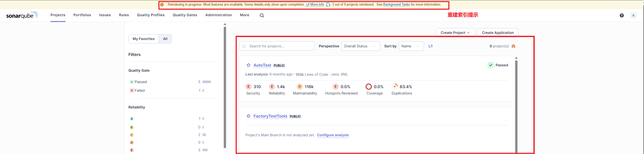Click the Hotspots Reviewed E rating badge

[336, 87]
